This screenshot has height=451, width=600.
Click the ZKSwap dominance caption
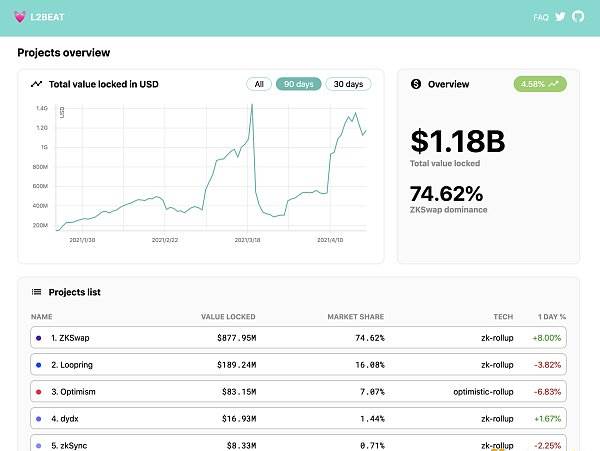pos(448,210)
